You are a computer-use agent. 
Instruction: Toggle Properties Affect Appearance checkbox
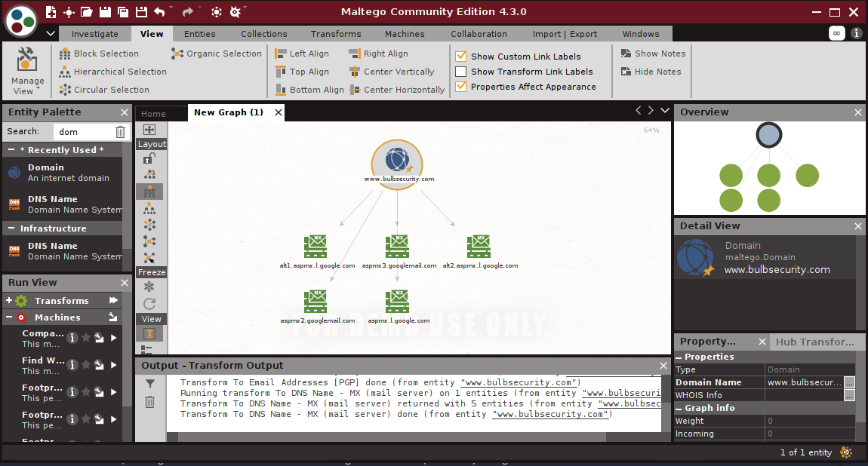[x=460, y=87]
